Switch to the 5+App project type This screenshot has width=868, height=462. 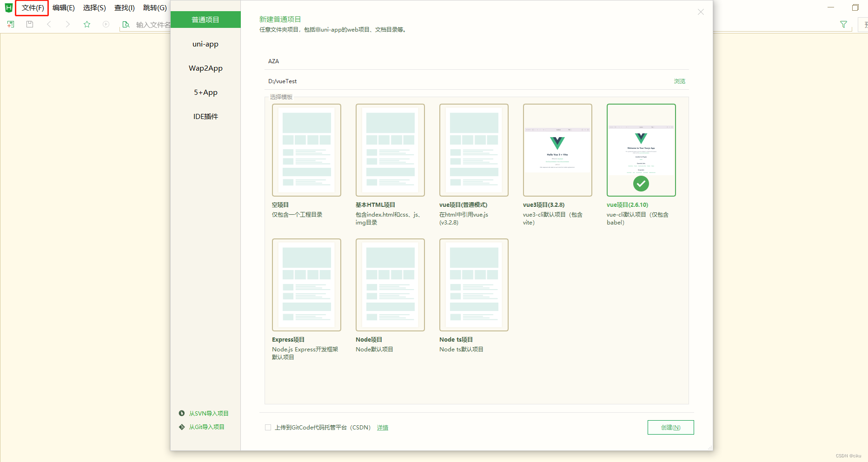[205, 92]
